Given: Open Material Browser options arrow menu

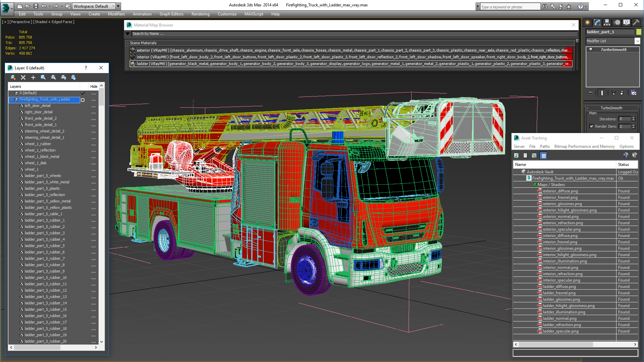Looking at the screenshot, I should (127, 34).
